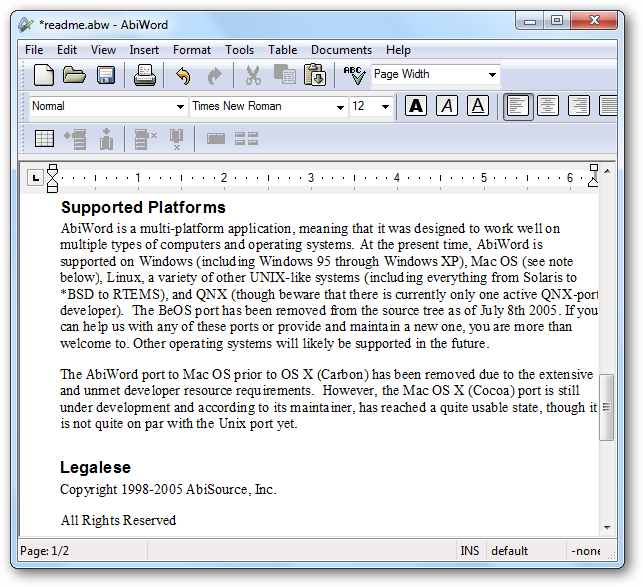Open the Table menu
The image size is (643, 587).
pos(283,50)
